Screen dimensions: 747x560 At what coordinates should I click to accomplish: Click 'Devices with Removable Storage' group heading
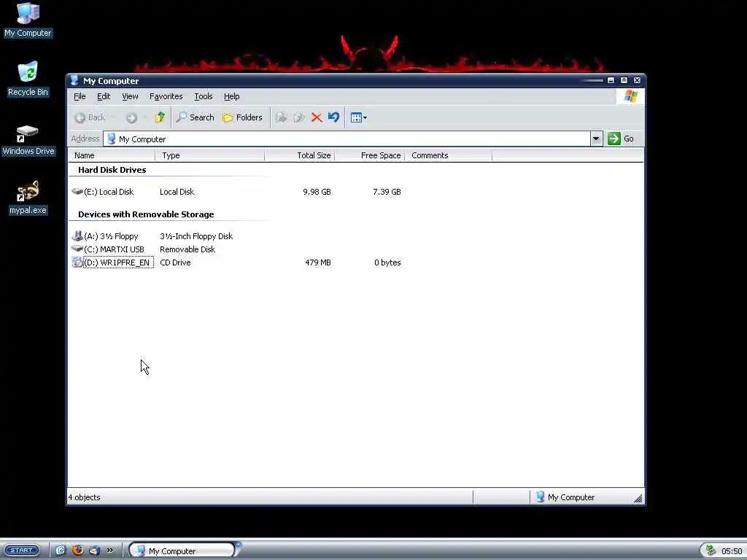point(146,214)
